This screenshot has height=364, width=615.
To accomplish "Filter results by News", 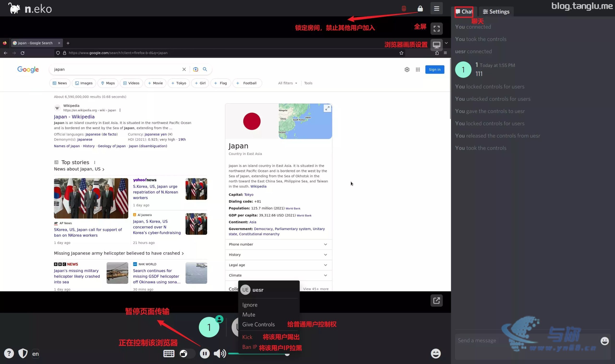I will (60, 83).
